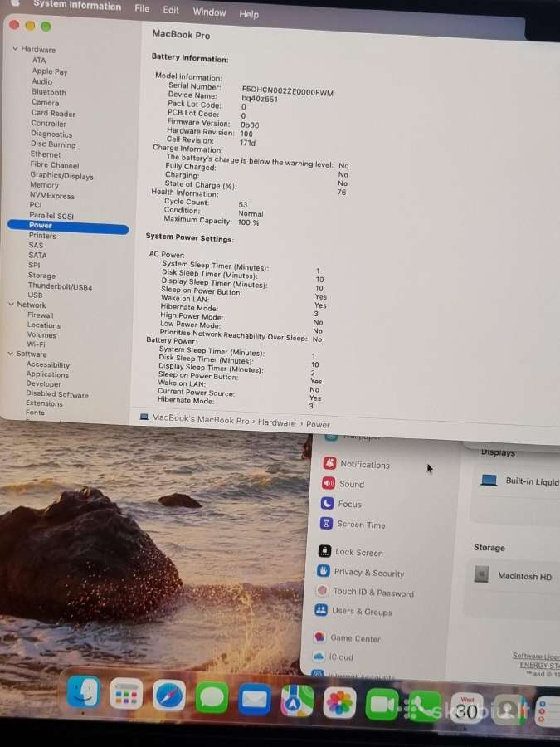Open the Software Licence link
The height and width of the screenshot is (747, 560).
pos(536,657)
